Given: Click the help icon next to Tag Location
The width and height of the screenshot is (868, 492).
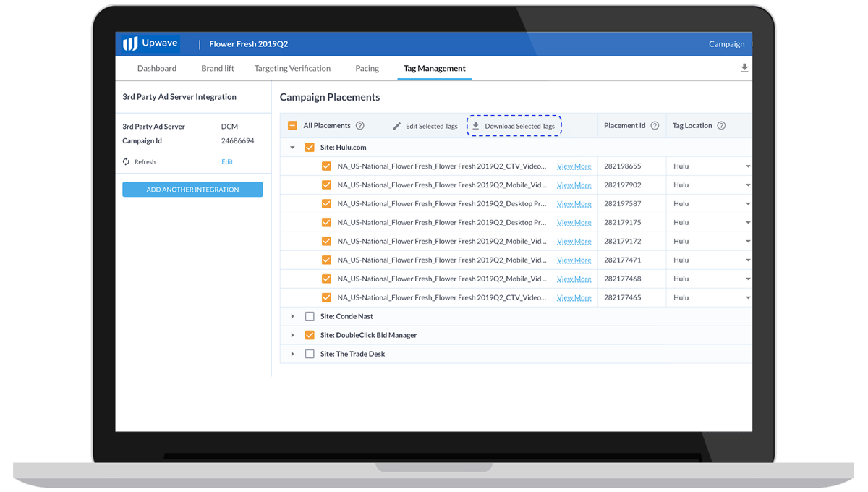Looking at the screenshot, I should (x=721, y=125).
